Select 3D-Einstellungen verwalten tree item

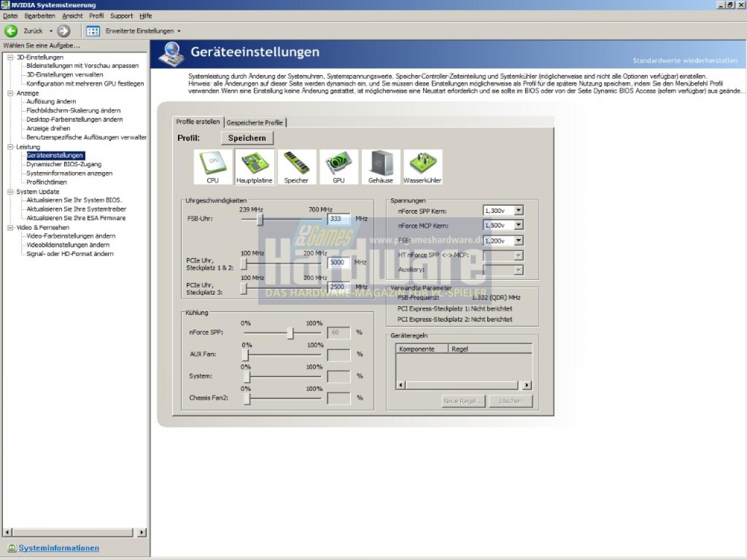click(x=65, y=75)
